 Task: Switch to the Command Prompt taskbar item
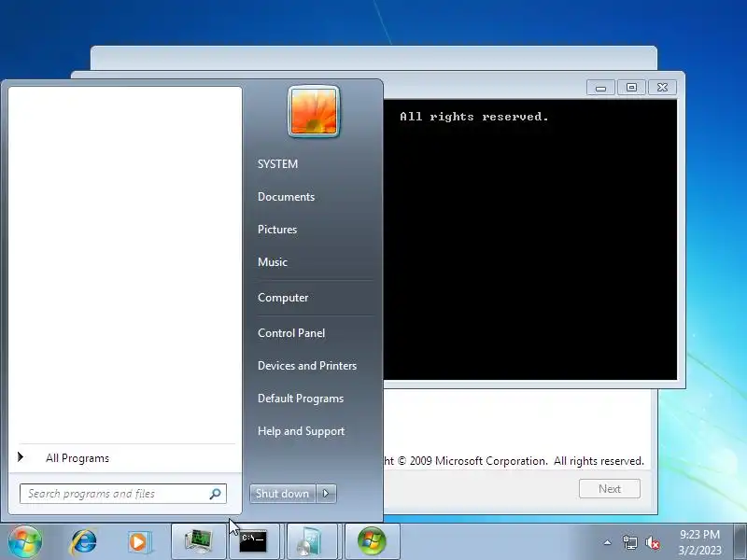[253, 541]
